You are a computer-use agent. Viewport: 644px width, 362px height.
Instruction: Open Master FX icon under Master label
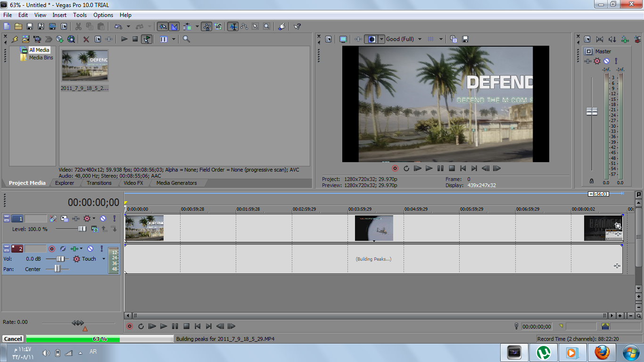(x=587, y=61)
